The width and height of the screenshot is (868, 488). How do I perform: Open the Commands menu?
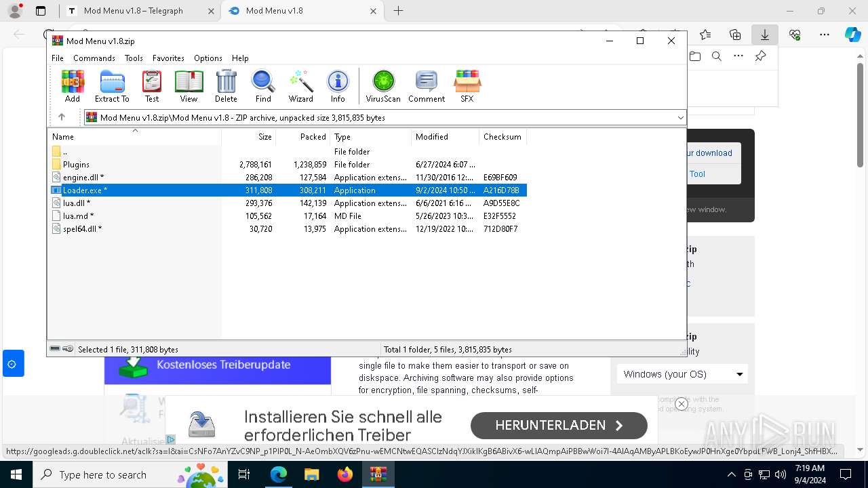[94, 58]
